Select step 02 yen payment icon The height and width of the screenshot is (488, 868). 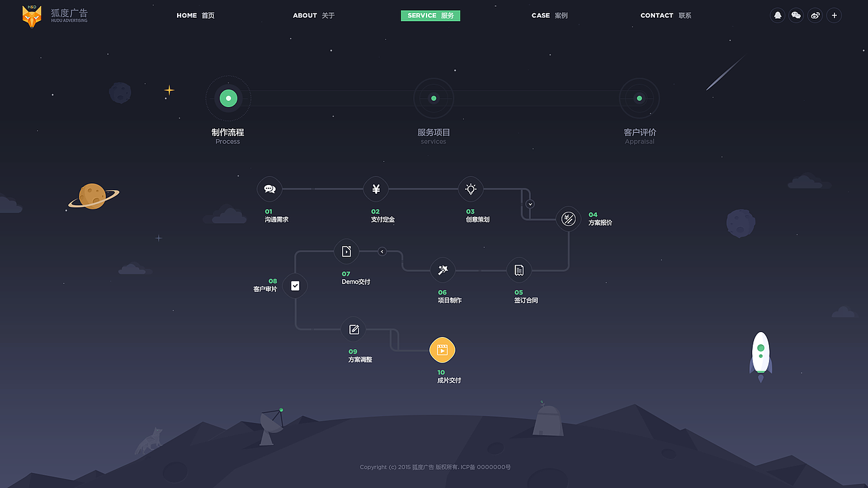pos(376,189)
